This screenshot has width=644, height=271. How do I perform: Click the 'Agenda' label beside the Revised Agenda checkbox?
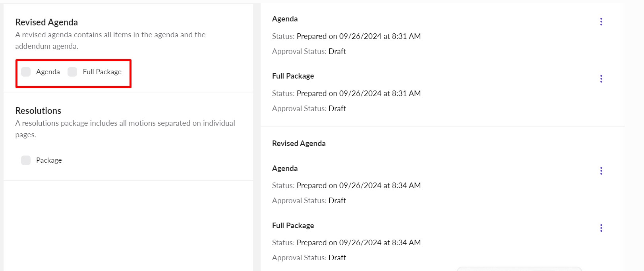point(48,72)
